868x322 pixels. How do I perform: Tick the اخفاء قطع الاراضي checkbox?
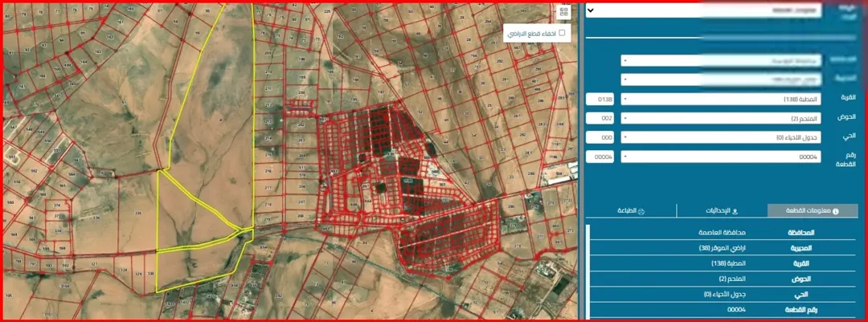click(x=562, y=33)
